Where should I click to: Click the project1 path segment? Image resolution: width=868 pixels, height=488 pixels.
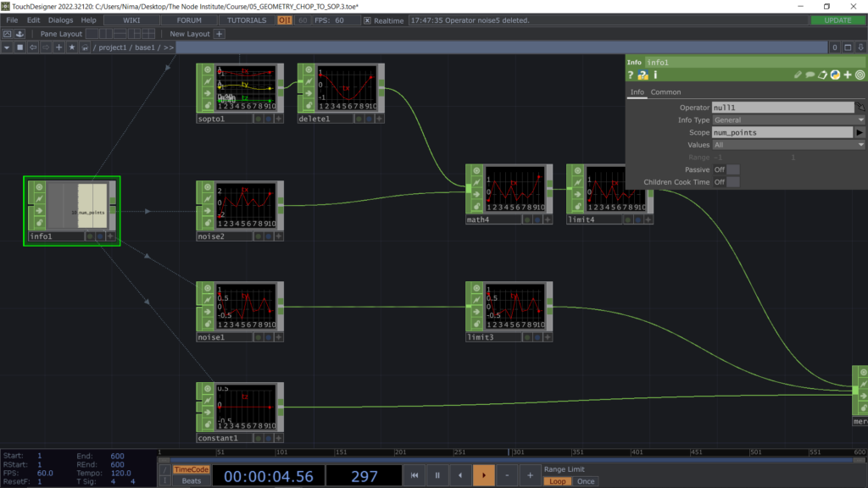[113, 47]
